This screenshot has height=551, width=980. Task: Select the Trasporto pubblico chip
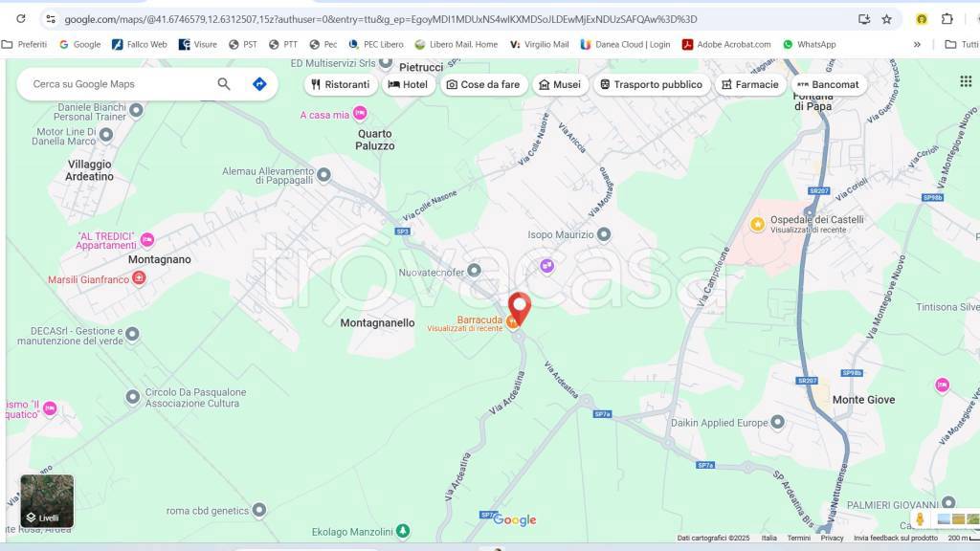650,84
